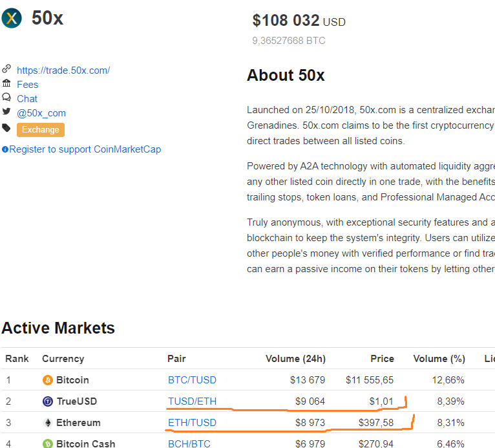
Task: Click the Price column header
Action: (382, 359)
